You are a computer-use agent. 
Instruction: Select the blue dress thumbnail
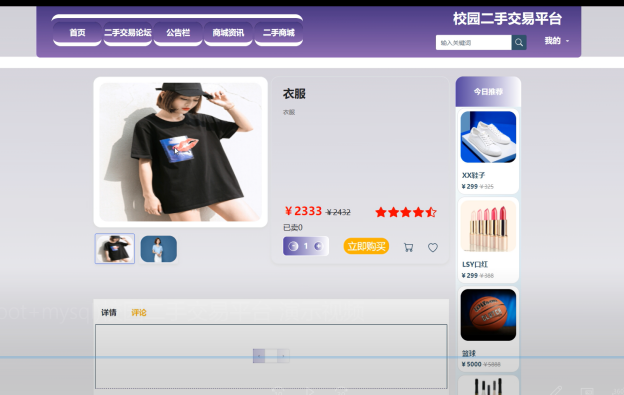point(159,249)
